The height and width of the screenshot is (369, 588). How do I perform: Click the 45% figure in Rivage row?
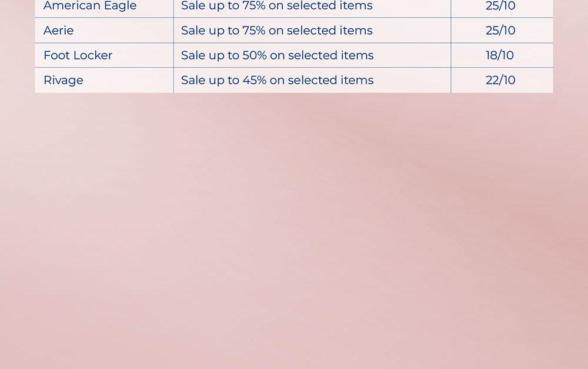point(254,80)
